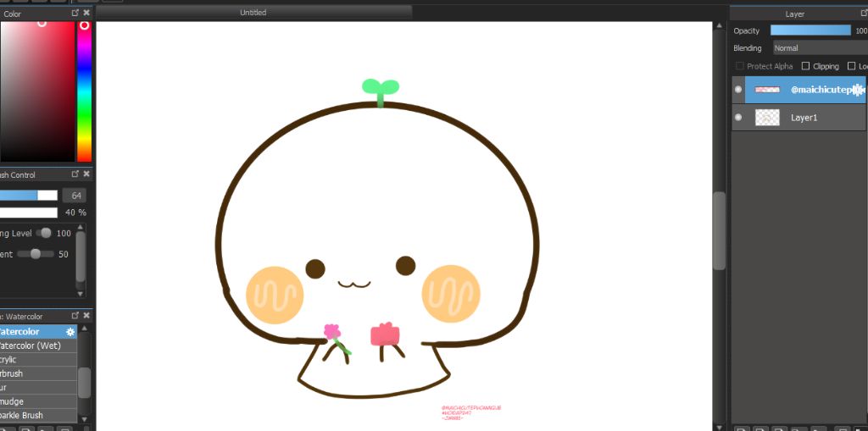Viewport: 868px width, 431px height.
Task: Click Brush Control scroll up arrow
Action: (81, 227)
